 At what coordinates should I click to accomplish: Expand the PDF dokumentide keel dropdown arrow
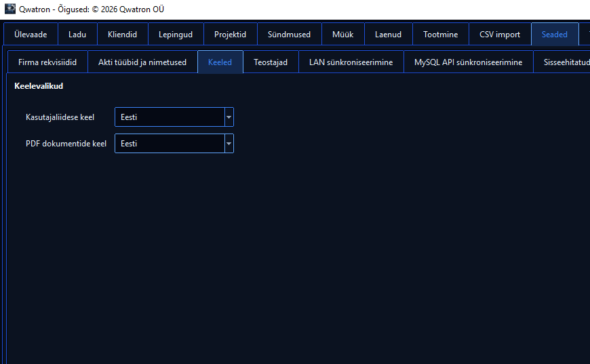229,143
